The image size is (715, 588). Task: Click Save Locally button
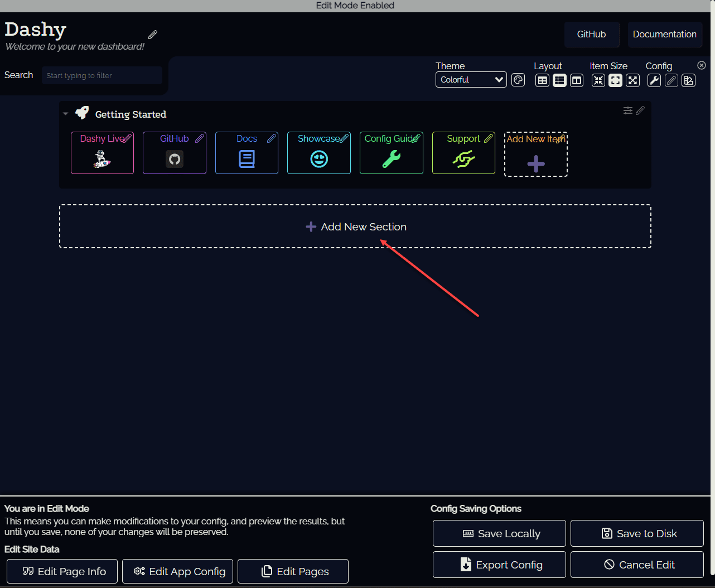(499, 533)
